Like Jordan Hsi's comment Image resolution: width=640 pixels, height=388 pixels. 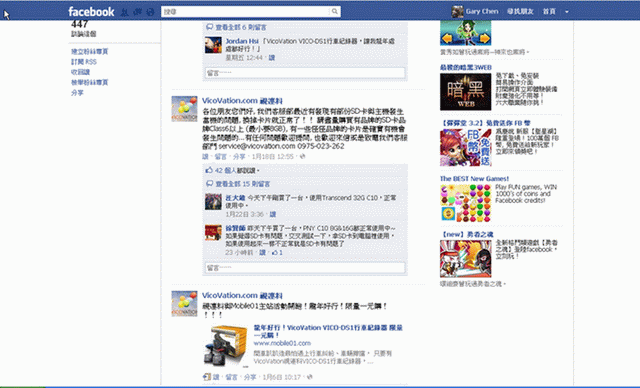271,58
